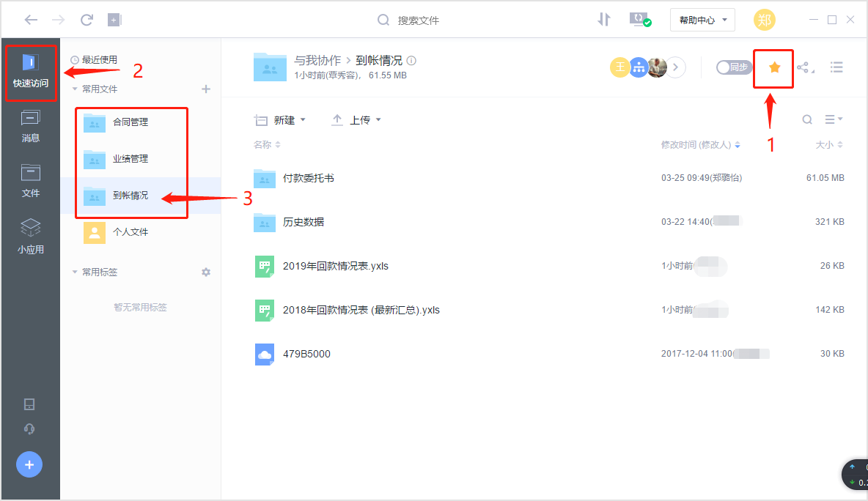Open the 小应用 mini-apps section
The height and width of the screenshot is (501, 868).
click(30, 236)
